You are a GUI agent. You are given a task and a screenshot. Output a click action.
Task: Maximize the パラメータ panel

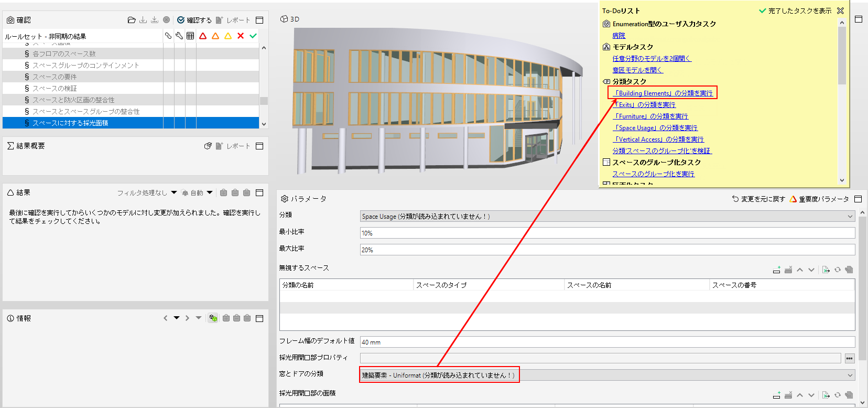[858, 199]
